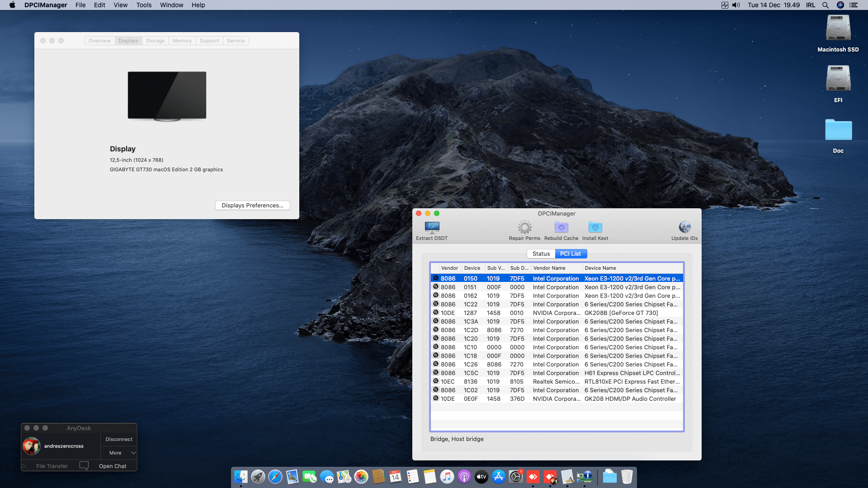This screenshot has height=488, width=868.
Task: Open the Tools menu
Action: pyautogui.click(x=143, y=5)
